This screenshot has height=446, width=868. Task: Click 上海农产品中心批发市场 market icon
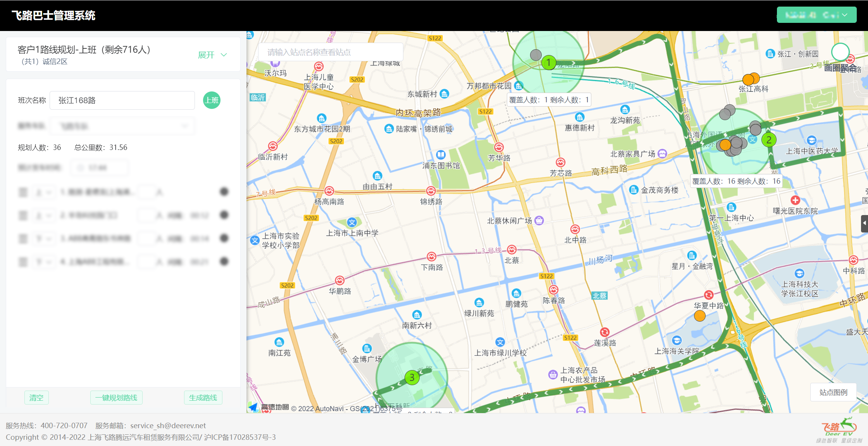pyautogui.click(x=553, y=375)
